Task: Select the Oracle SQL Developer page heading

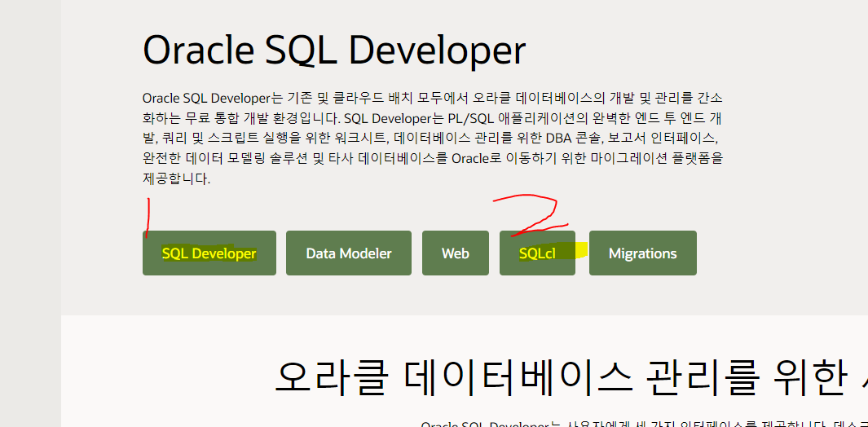Action: 334,51
